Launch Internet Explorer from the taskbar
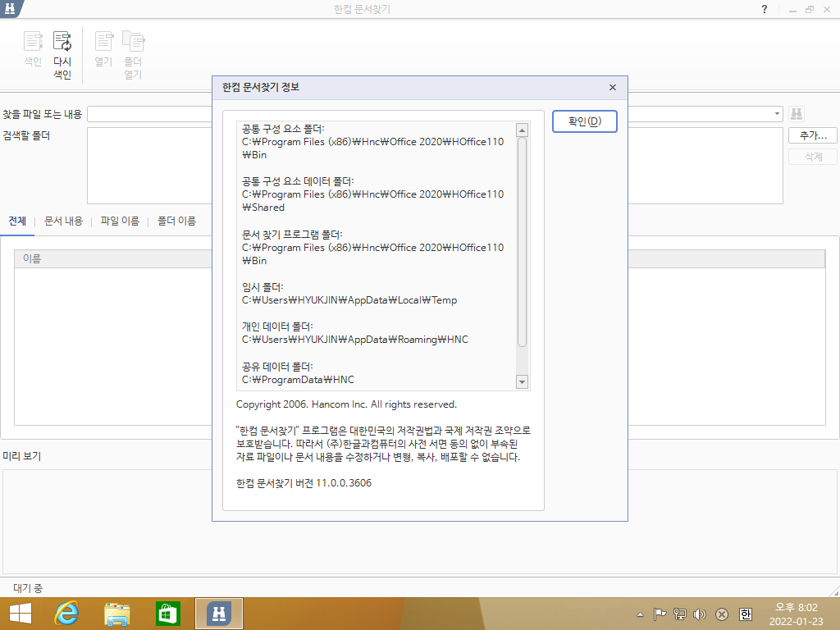 click(x=66, y=614)
